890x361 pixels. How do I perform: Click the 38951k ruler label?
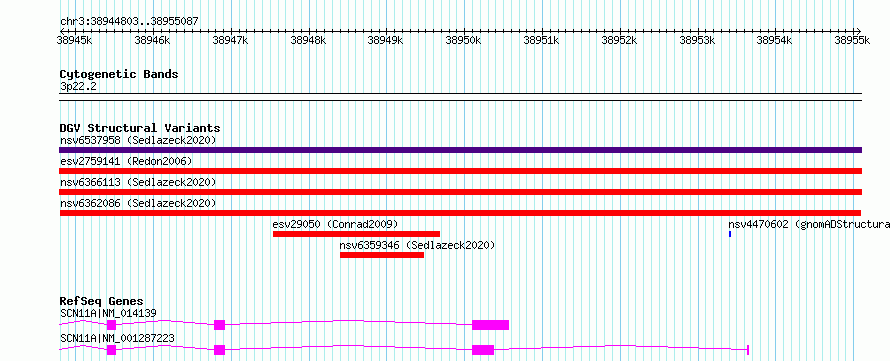point(541,40)
